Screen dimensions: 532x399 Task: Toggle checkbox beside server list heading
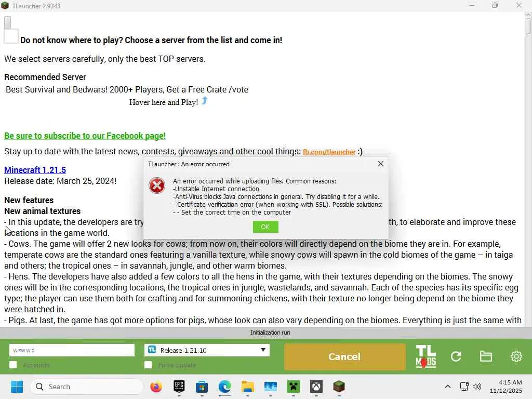[x=11, y=36]
